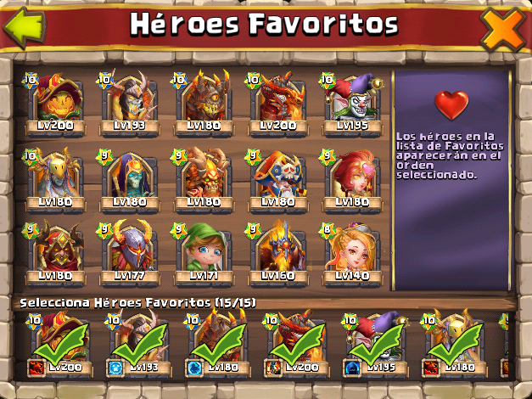Viewport: 532px width, 399px height.
Task: Select the blonde girl hero Lv140
Action: (353, 255)
